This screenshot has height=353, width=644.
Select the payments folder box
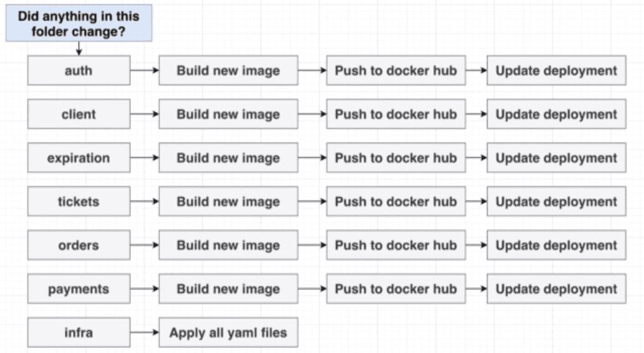pyautogui.click(x=79, y=289)
